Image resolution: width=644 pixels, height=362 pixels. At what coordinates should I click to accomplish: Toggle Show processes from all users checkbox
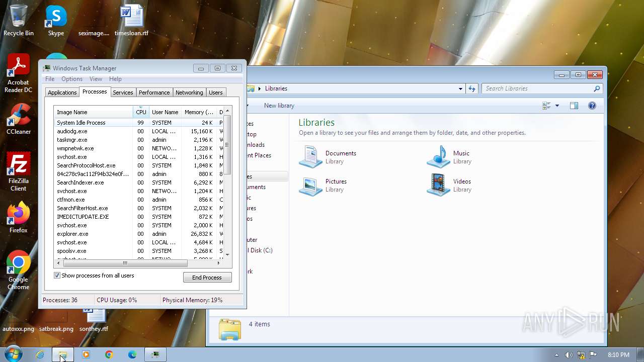(57, 276)
